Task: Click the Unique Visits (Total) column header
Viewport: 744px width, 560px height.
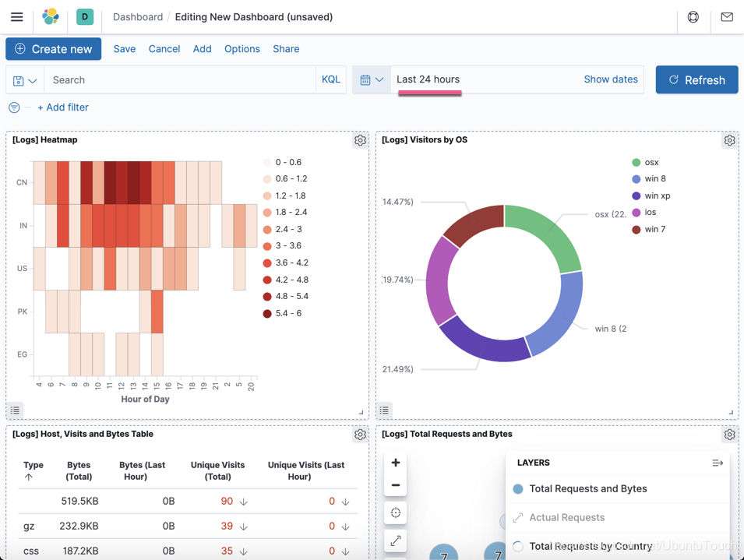Action: click(218, 471)
